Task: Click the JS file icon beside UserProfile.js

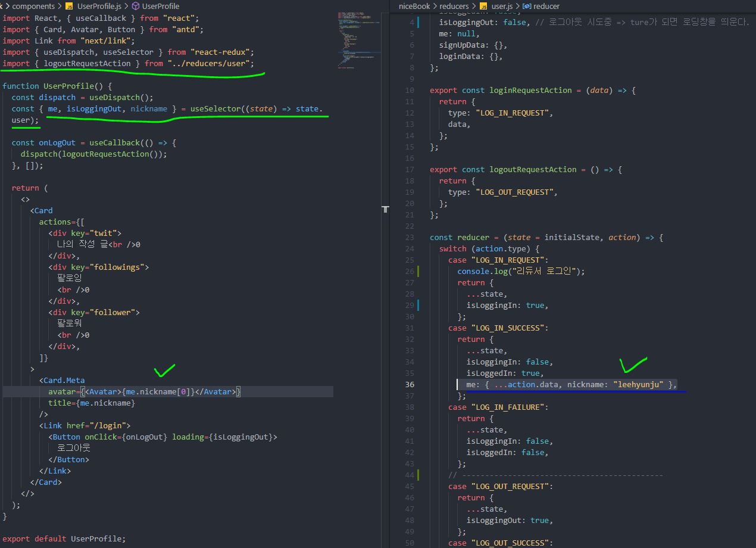Action: [69, 6]
